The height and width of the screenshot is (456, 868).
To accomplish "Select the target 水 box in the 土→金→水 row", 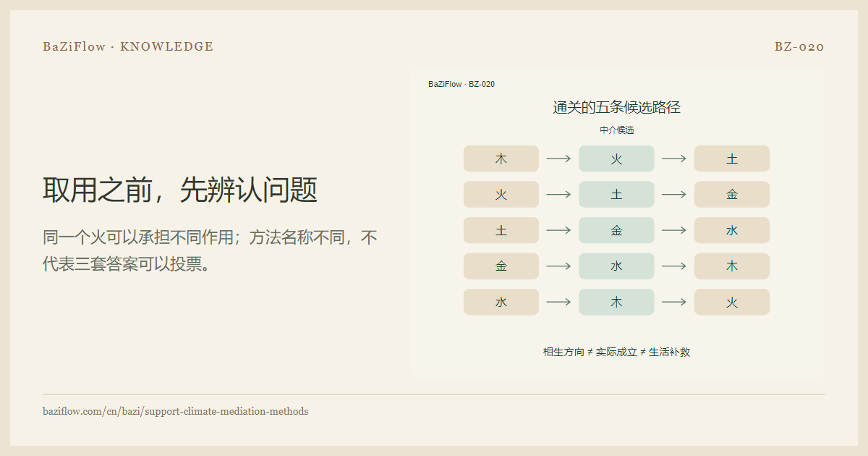I will click(732, 230).
